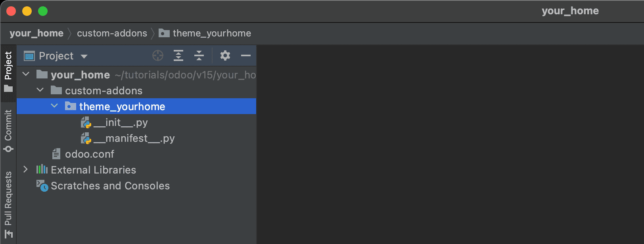This screenshot has width=644, height=244.
Task: Collapse the custom-addons folder chevron
Action: (x=40, y=90)
